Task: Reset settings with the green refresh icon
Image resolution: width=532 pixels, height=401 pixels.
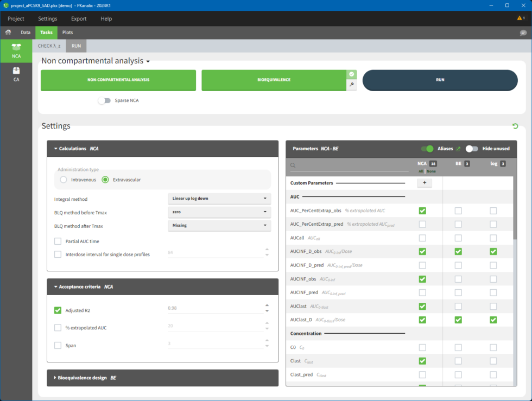Action: (515, 126)
